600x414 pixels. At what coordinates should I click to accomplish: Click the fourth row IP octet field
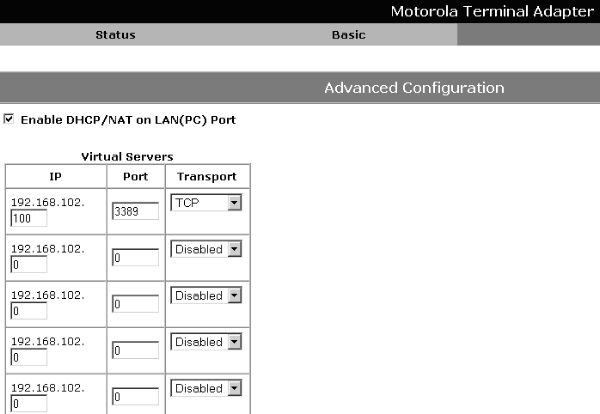(x=28, y=357)
